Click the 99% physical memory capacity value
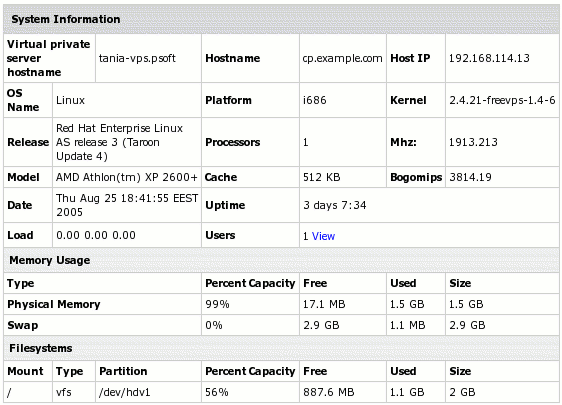 point(217,304)
